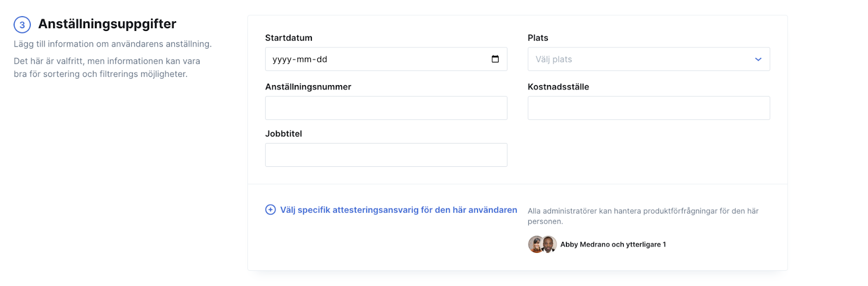
Task: Select Välj specifik attesteringsansvarig link
Action: [399, 210]
